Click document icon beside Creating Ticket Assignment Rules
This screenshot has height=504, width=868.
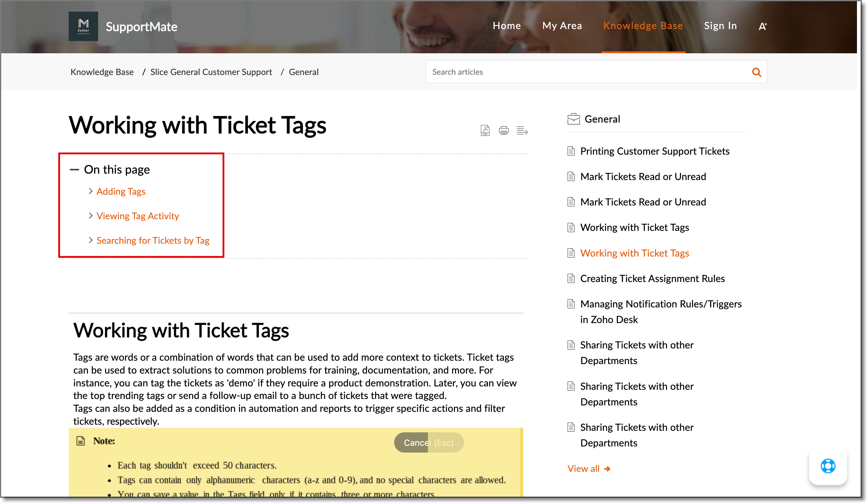point(571,278)
